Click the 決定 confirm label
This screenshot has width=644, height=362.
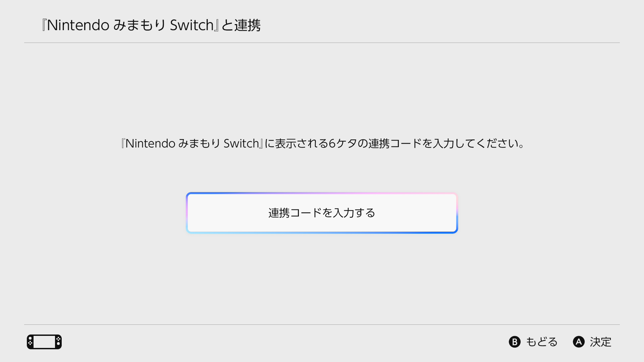pos(600,342)
